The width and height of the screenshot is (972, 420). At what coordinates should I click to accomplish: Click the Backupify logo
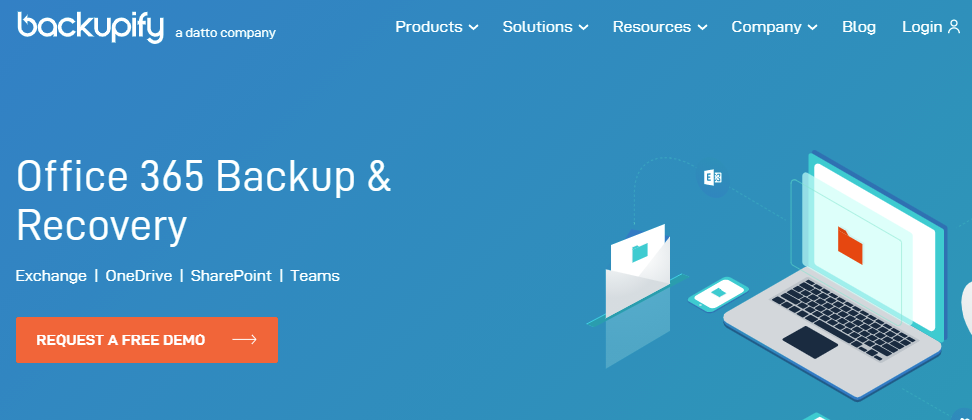pos(91,27)
